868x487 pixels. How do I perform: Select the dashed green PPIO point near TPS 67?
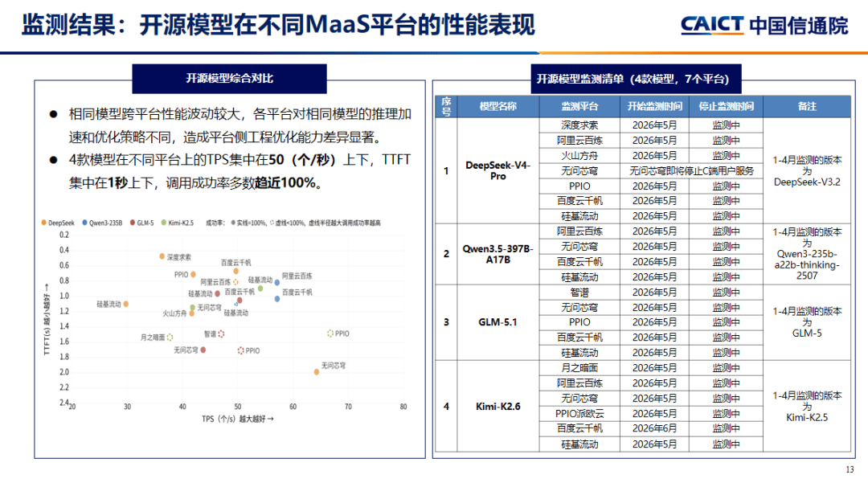click(x=330, y=334)
